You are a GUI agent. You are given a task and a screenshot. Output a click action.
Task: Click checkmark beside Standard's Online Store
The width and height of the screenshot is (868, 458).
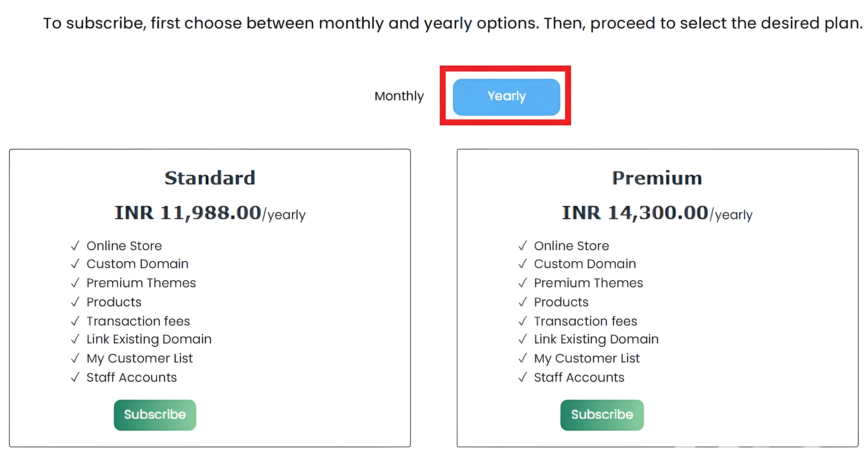[75, 246]
